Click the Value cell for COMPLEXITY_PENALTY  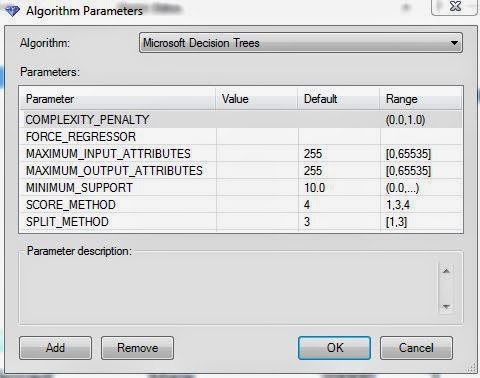point(257,120)
